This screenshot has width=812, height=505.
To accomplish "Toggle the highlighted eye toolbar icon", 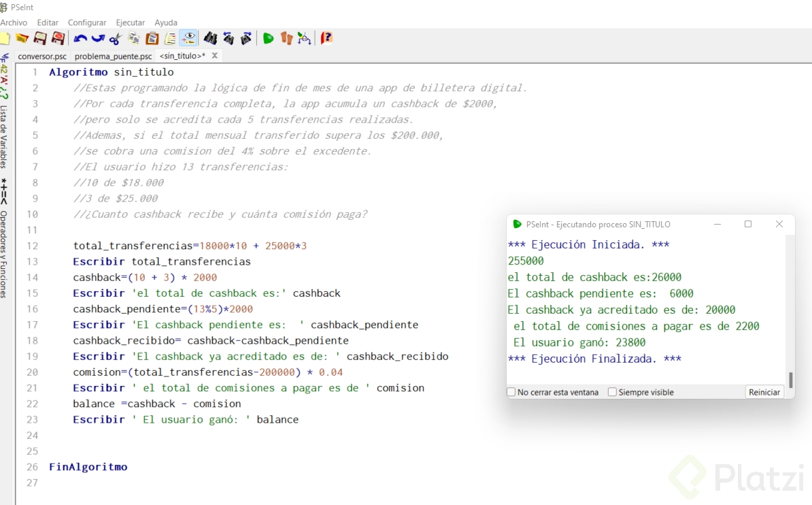I will point(188,38).
